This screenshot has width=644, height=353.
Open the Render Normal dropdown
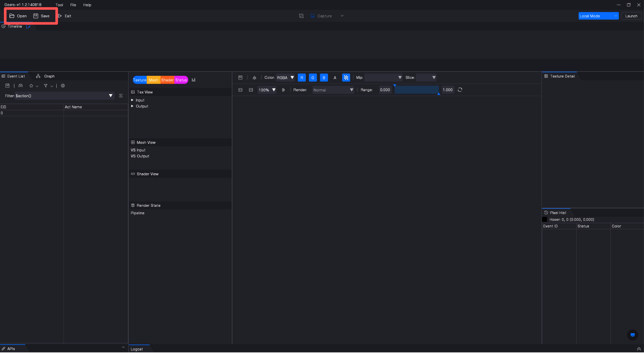333,90
